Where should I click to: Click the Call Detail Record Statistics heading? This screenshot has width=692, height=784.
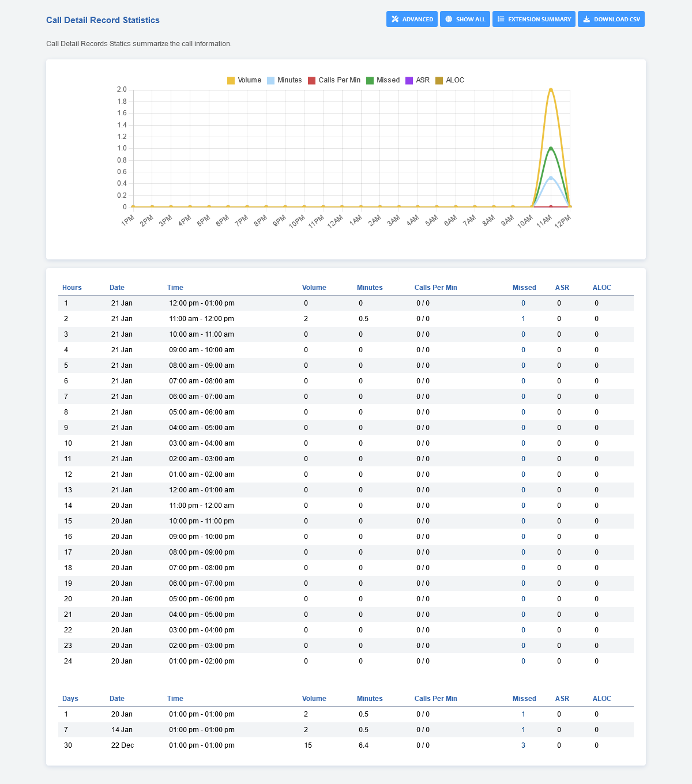pos(103,20)
